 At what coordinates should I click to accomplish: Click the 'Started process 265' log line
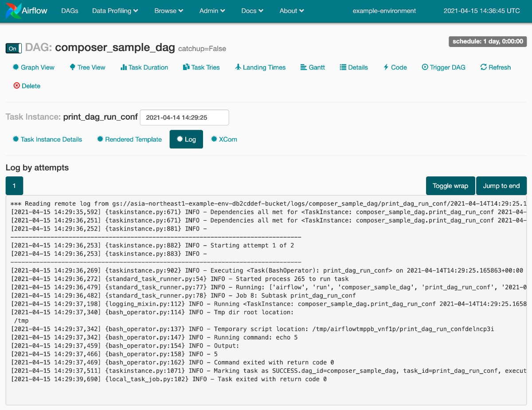(x=180, y=279)
